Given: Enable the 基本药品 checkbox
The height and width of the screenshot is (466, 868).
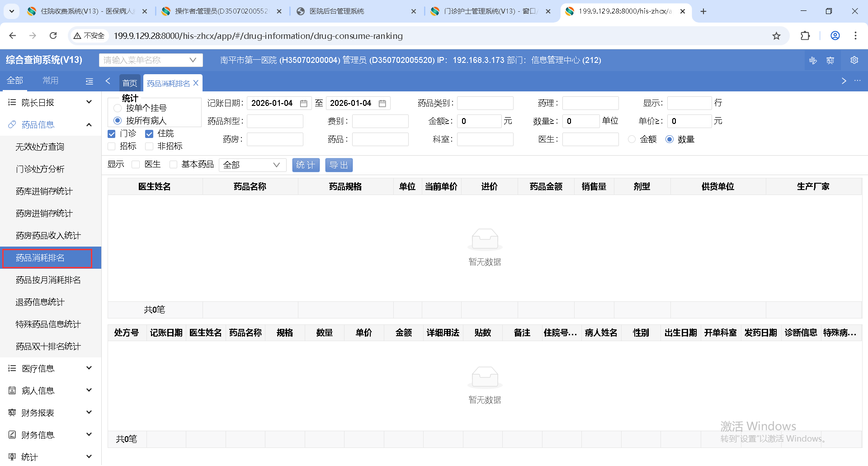Looking at the screenshot, I should (173, 165).
